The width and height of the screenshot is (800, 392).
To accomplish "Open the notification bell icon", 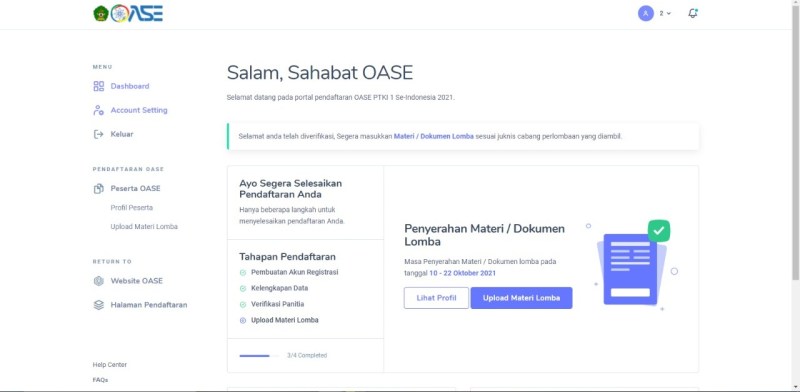I will point(692,13).
